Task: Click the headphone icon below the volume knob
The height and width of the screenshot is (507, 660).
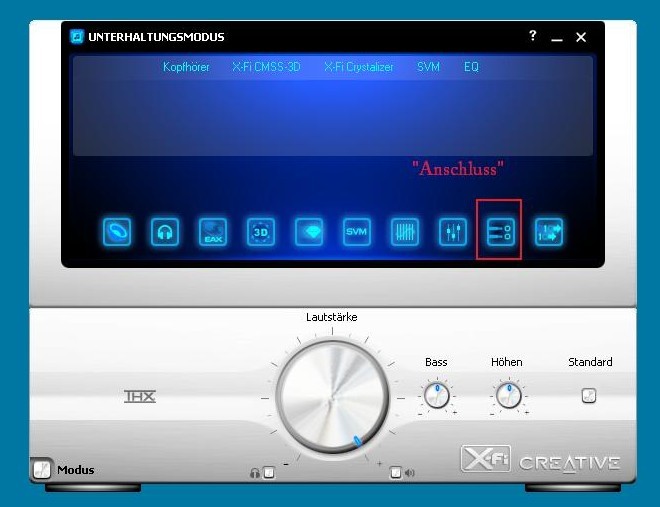Action: click(x=254, y=473)
